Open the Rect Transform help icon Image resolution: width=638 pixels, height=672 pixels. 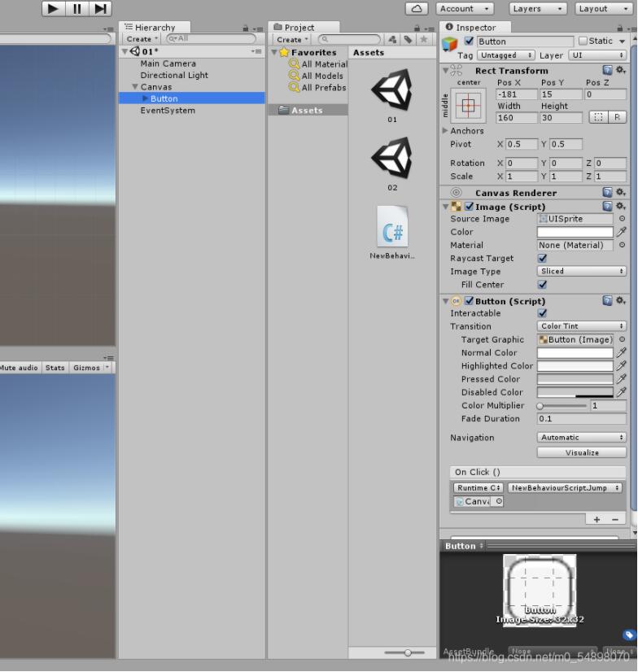point(608,71)
